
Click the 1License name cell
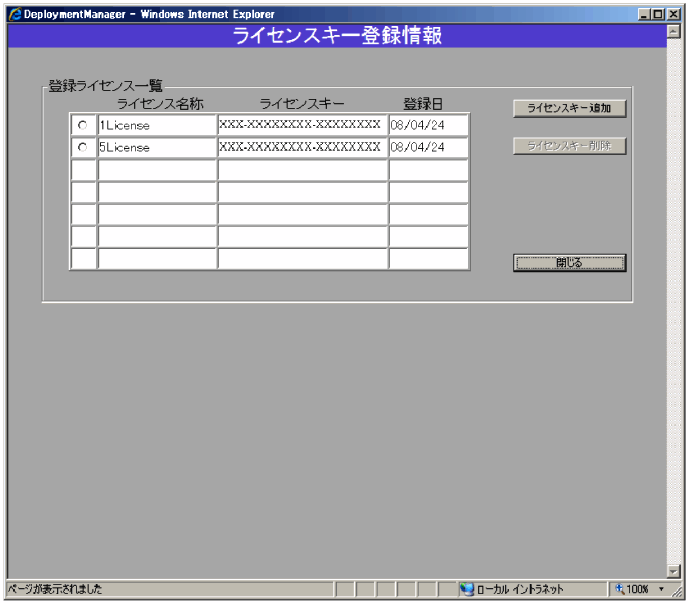coord(157,125)
